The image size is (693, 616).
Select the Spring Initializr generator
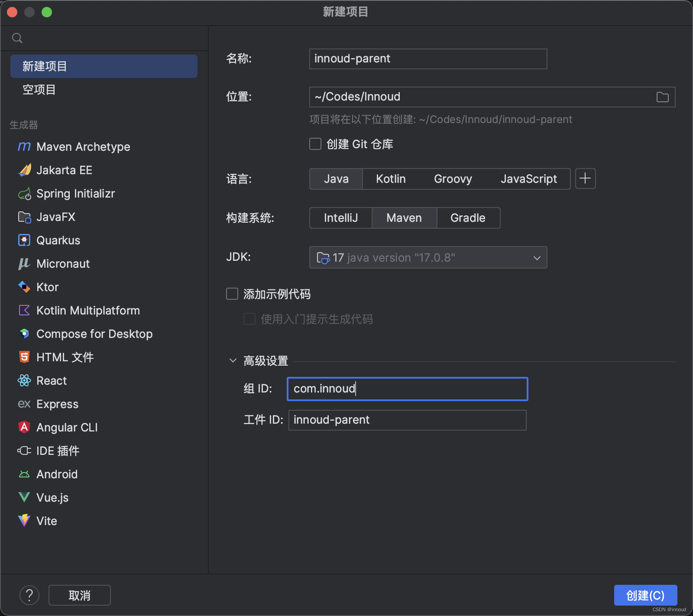pyautogui.click(x=76, y=194)
